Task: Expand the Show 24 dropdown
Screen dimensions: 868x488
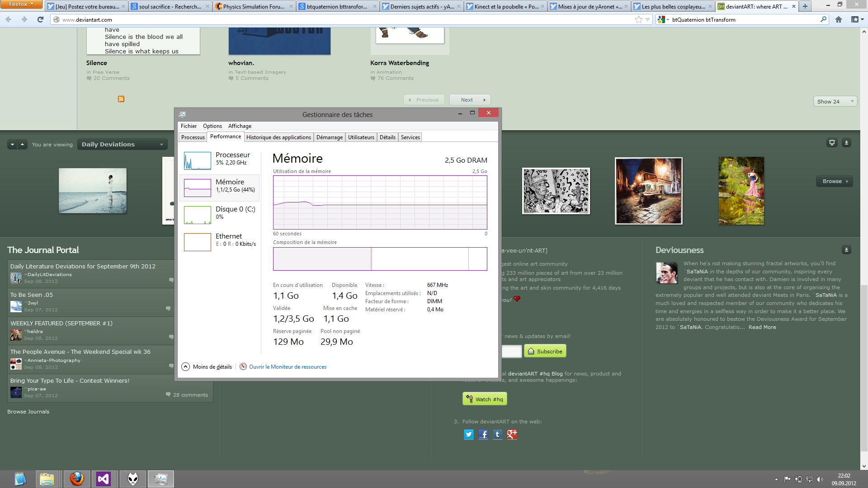Action: click(835, 101)
